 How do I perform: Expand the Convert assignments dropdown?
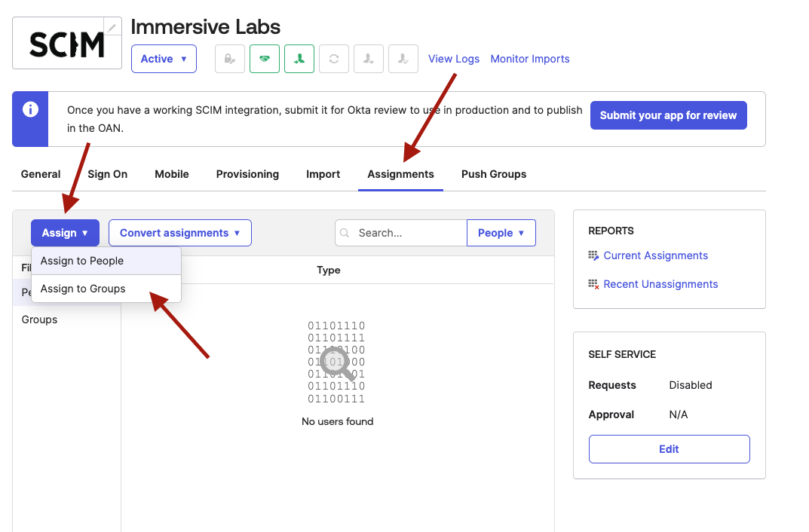[180, 233]
